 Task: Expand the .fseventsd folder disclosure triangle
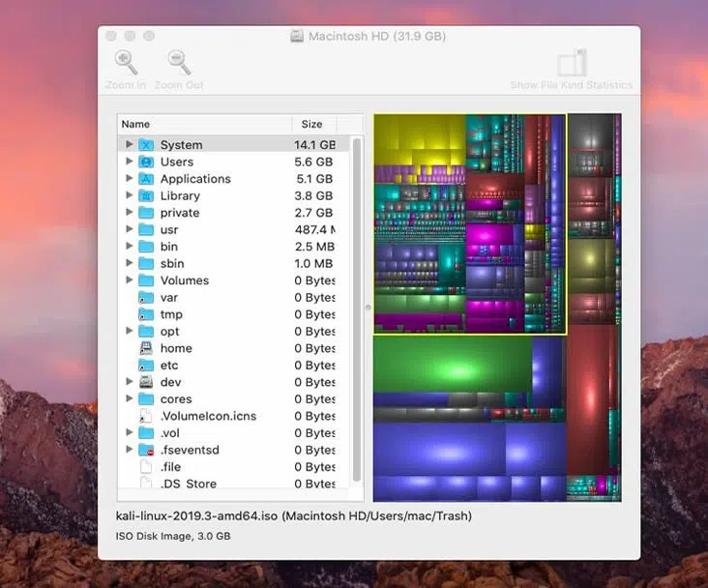click(130, 449)
